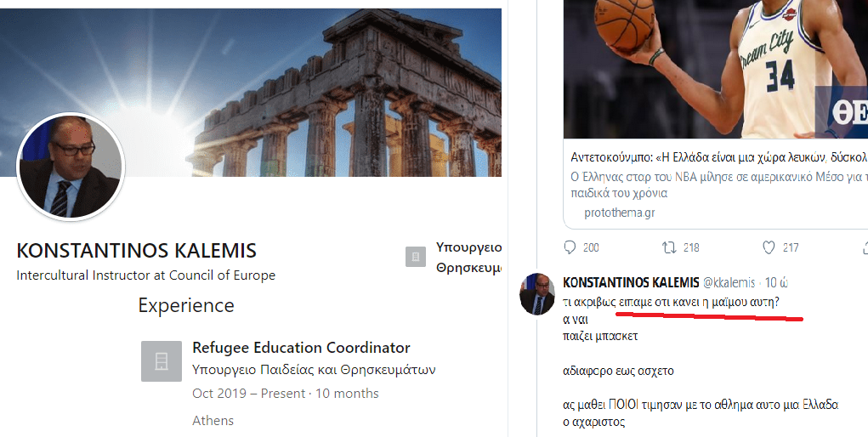Open the tweet timestamp link
This screenshot has width=868, height=437.
click(x=777, y=282)
